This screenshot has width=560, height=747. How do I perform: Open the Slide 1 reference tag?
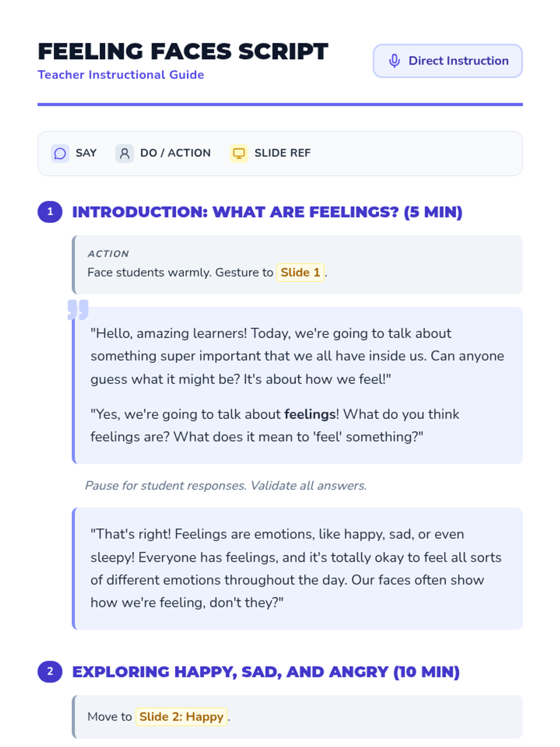300,272
